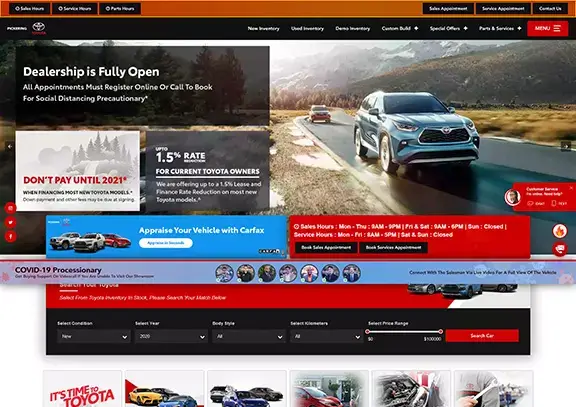Image resolution: width=576 pixels, height=407 pixels.
Task: Click the price range slider right handle
Action: 440,332
